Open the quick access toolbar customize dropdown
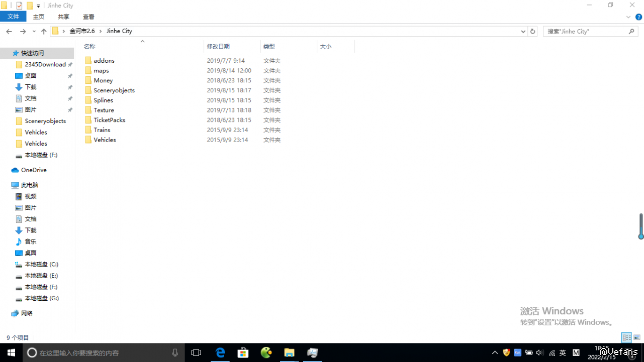This screenshot has width=644, height=362. 38,6
